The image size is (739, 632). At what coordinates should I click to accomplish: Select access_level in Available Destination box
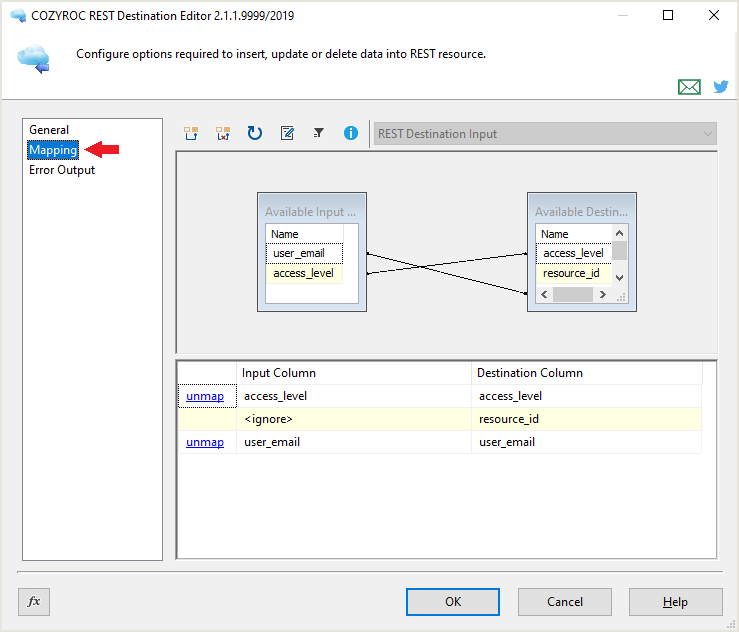[x=574, y=253]
